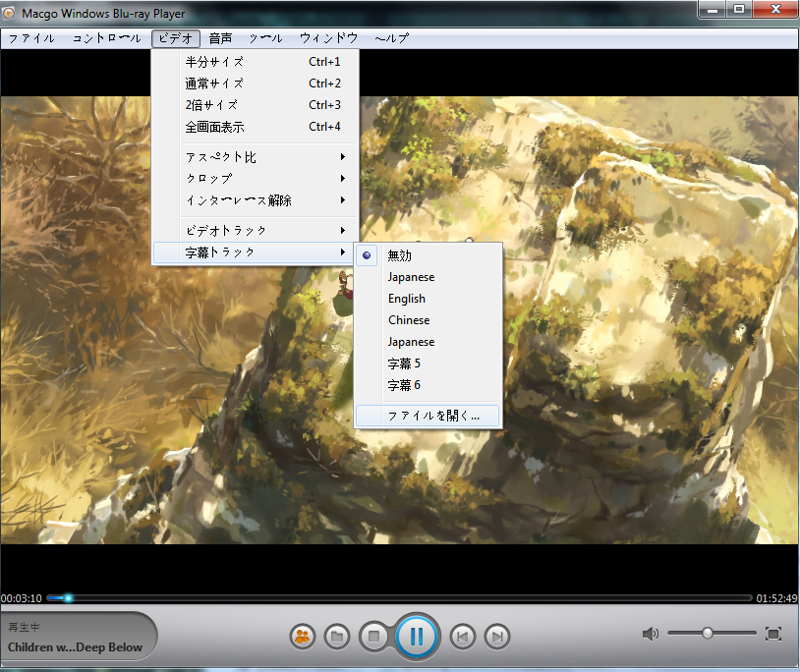The image size is (800, 672).
Task: Toggle fullscreen with the bottom-right icon
Action: pyautogui.click(x=773, y=634)
